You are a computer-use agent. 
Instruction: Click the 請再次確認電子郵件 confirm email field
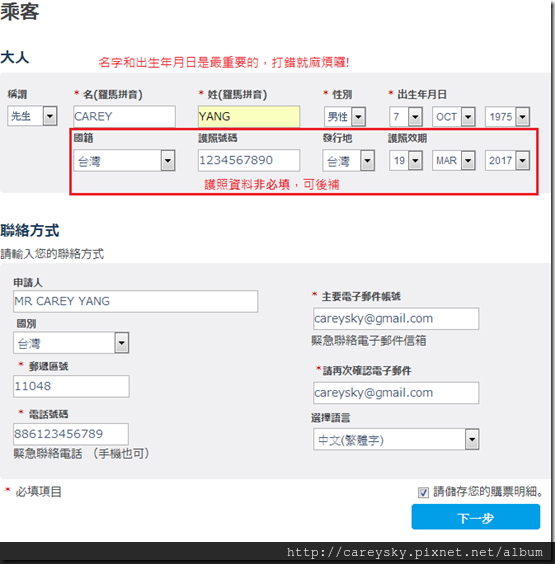coord(396,393)
